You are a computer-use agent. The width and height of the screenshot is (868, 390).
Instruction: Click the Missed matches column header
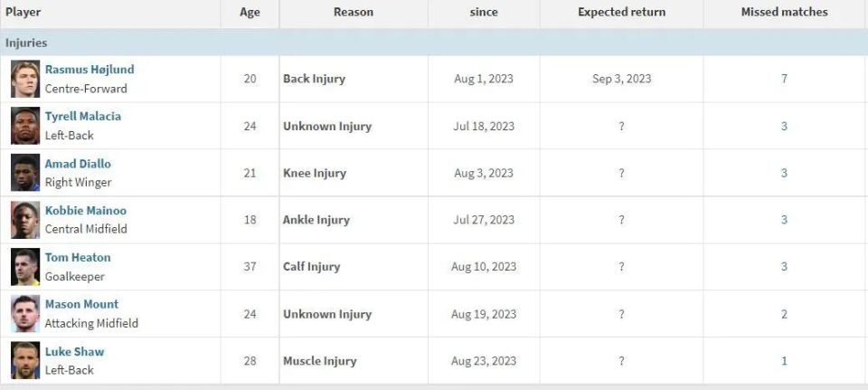tap(784, 13)
